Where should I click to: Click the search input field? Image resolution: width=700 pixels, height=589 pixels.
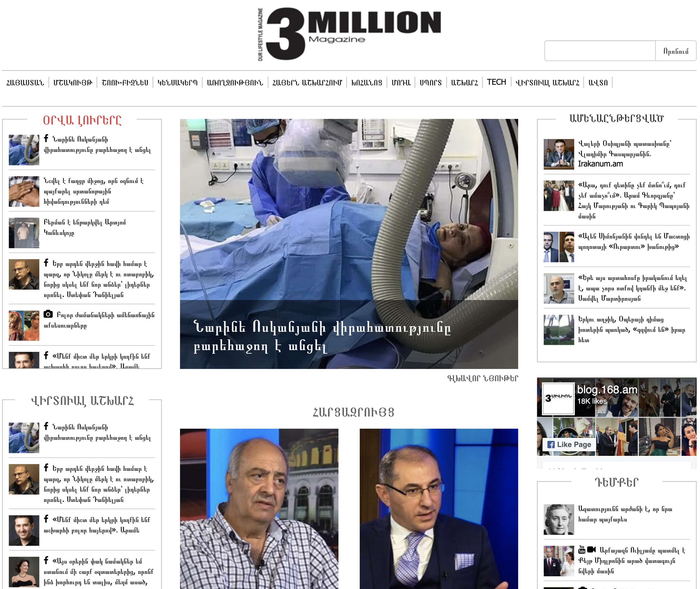click(600, 51)
